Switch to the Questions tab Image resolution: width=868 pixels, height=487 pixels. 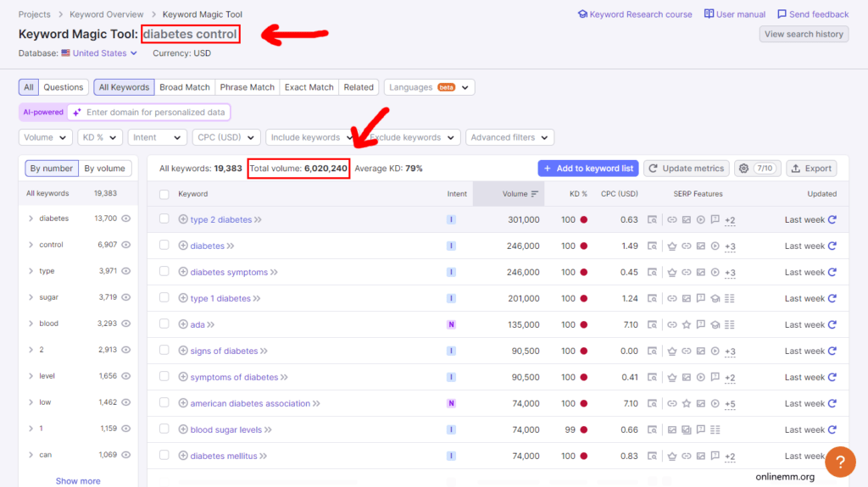[64, 87]
